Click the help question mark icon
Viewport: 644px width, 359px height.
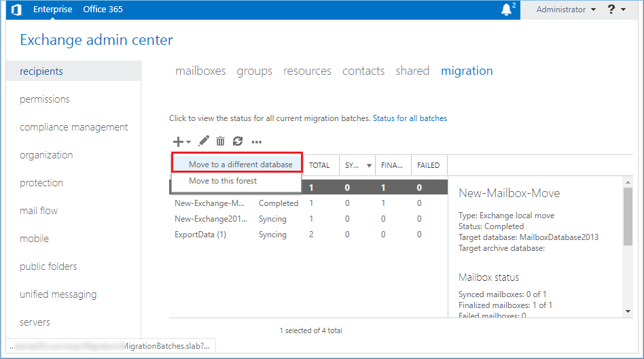pos(611,9)
